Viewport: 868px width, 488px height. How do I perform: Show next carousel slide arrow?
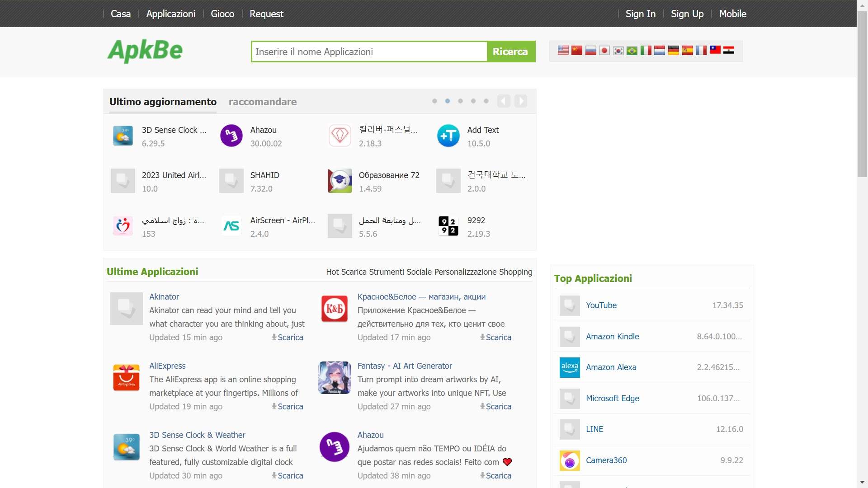point(521,101)
